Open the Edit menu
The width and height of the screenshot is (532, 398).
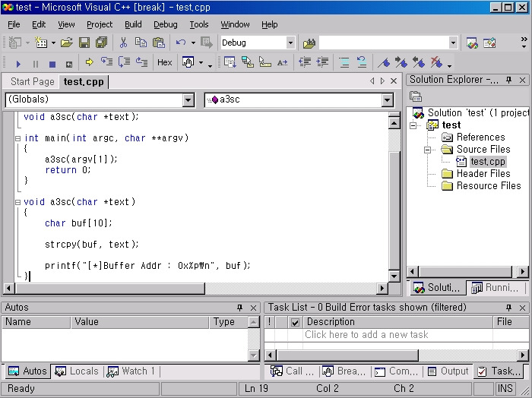tap(39, 24)
